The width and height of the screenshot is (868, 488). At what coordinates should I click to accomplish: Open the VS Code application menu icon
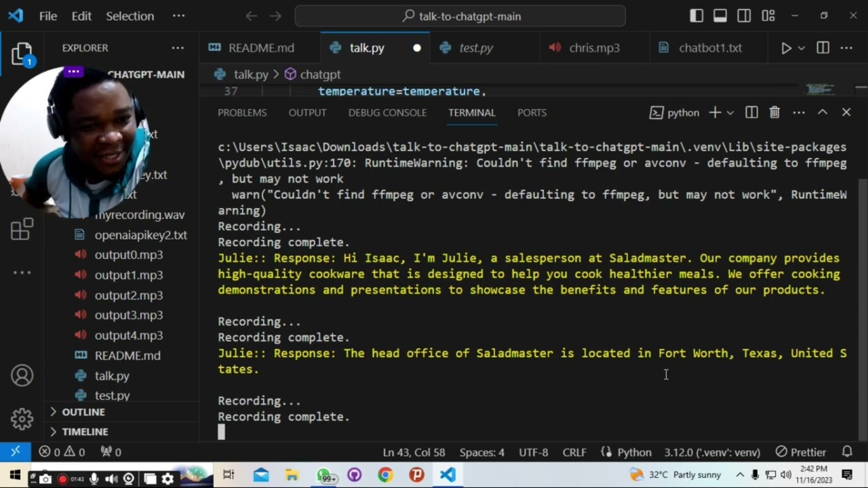click(16, 16)
